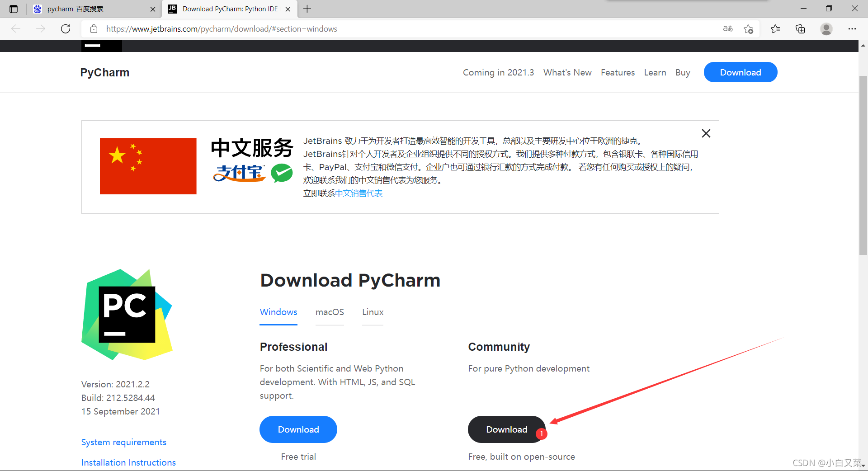Screen dimensions: 868x471
Task: Open the 中文销售代表 link
Action: tap(359, 193)
